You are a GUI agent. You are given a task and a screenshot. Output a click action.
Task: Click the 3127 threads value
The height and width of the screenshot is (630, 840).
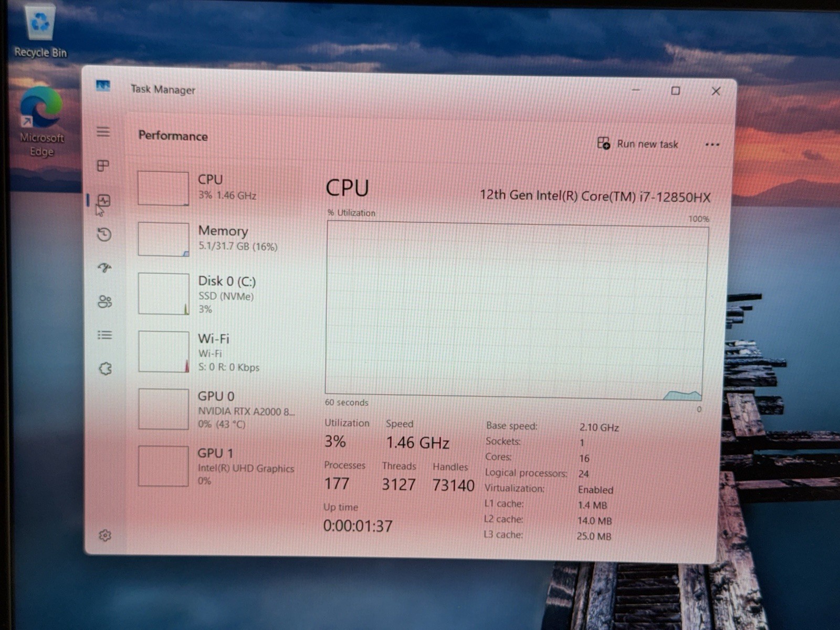pyautogui.click(x=398, y=484)
